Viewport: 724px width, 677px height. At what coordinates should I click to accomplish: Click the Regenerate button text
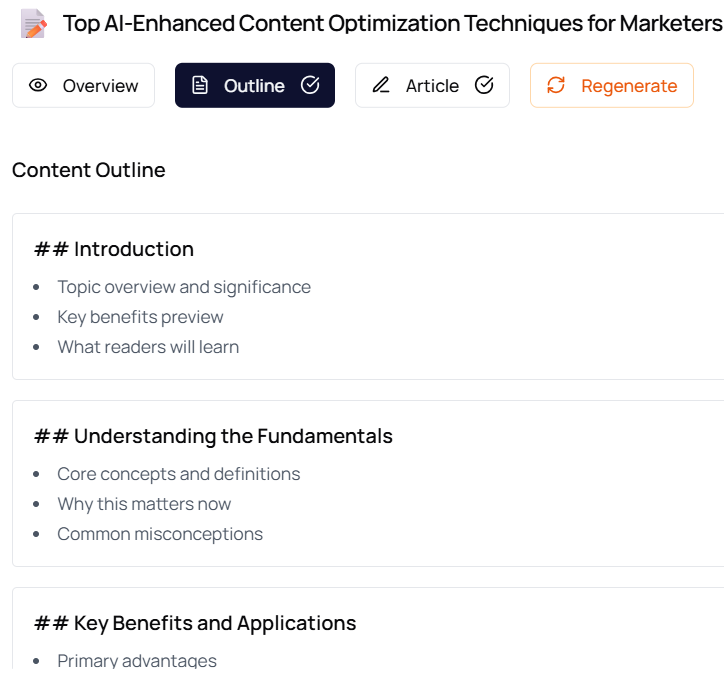point(629,86)
